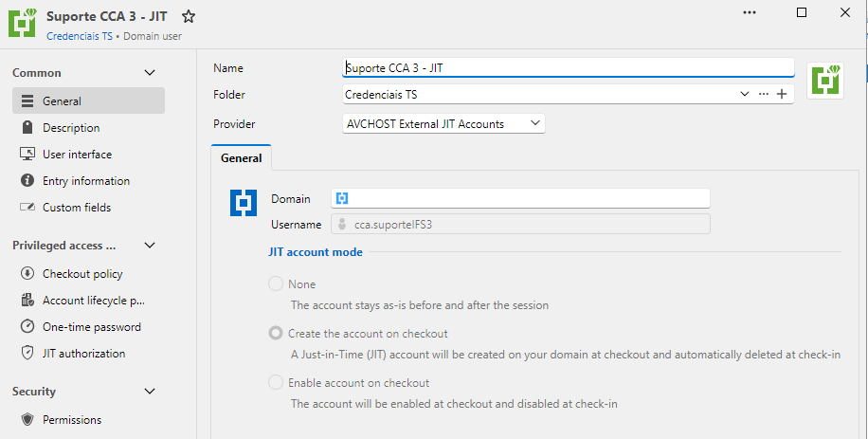Screen dimensions: 868x439
Task: Open the Custom fields section
Action: [x=88, y=208]
